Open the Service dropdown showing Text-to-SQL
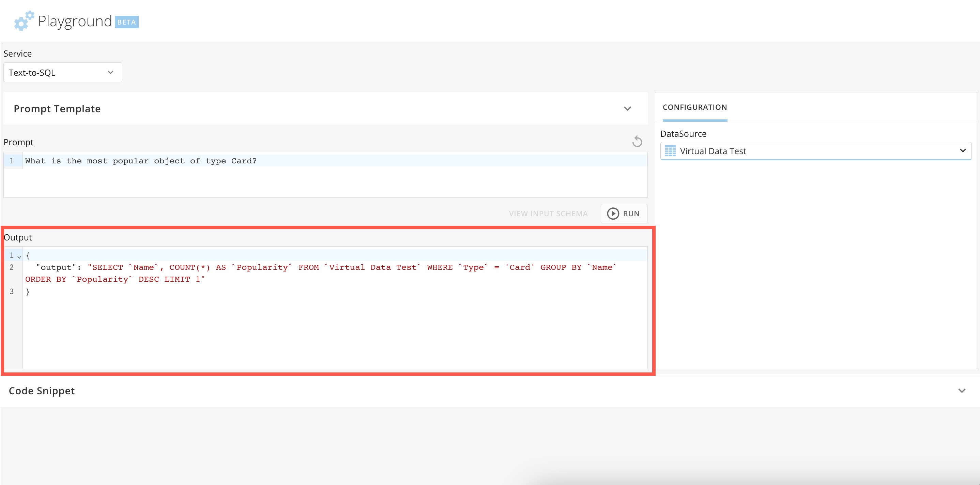Image resolution: width=980 pixels, height=485 pixels. click(x=62, y=72)
